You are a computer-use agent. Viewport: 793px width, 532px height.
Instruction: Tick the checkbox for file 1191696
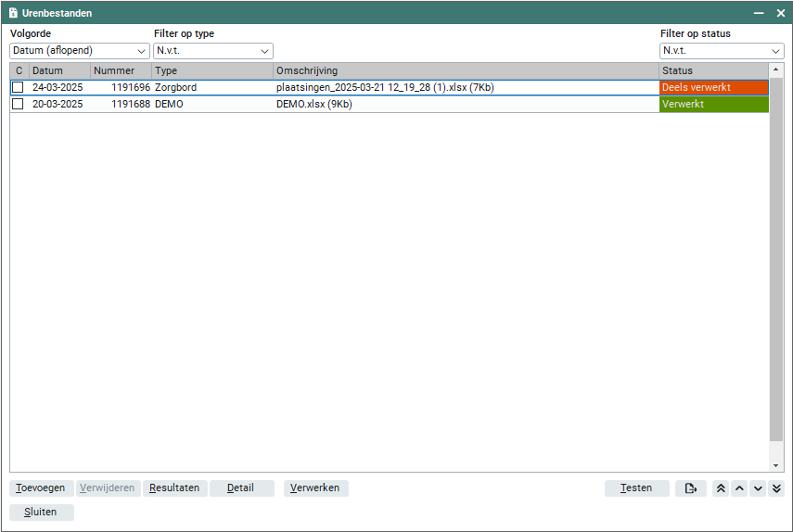point(18,87)
